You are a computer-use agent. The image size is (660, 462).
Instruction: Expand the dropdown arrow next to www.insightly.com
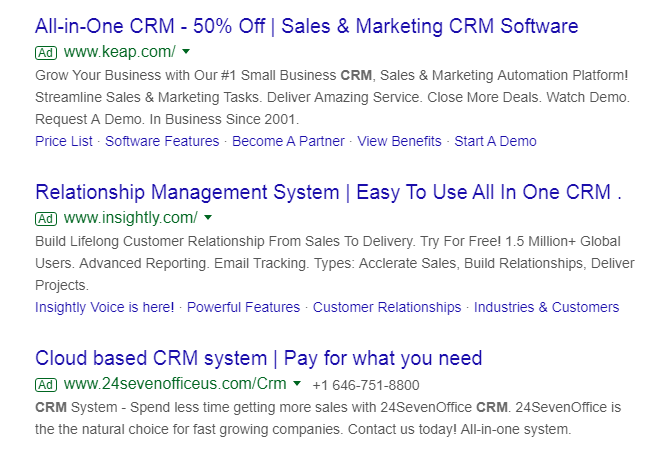(208, 217)
